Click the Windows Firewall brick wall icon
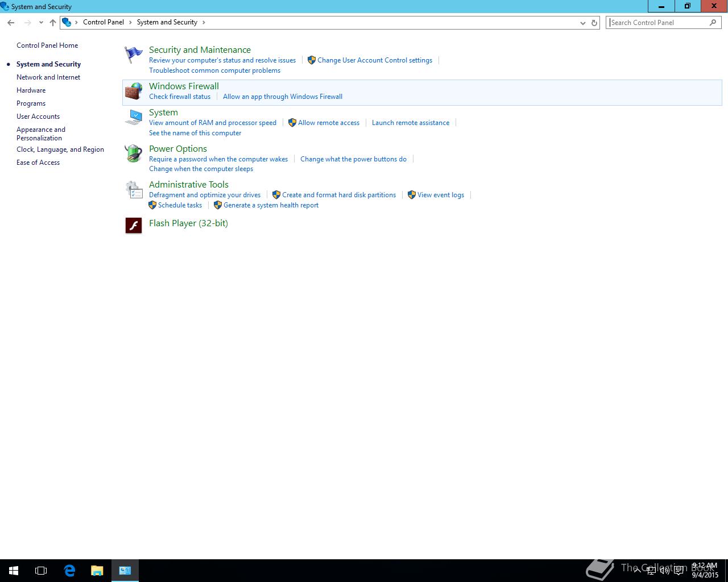Viewport: 728px width, 582px height. pyautogui.click(x=134, y=92)
